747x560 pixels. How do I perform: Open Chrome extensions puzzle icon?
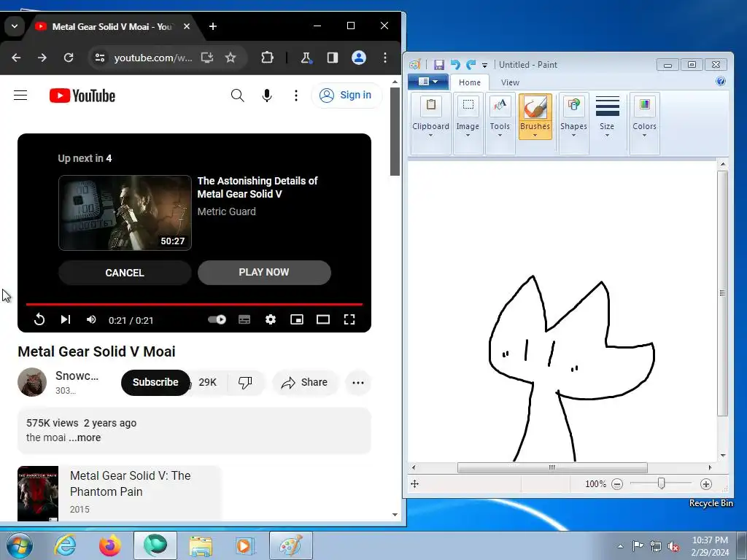click(x=267, y=58)
